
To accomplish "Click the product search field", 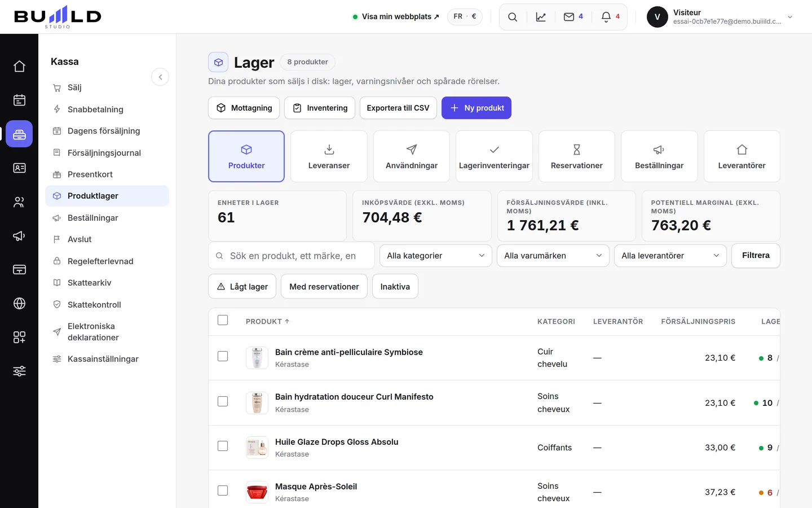I will click(x=292, y=256).
